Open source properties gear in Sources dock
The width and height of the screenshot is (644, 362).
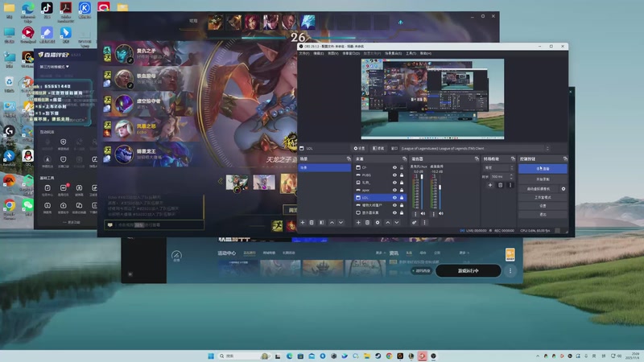(378, 223)
